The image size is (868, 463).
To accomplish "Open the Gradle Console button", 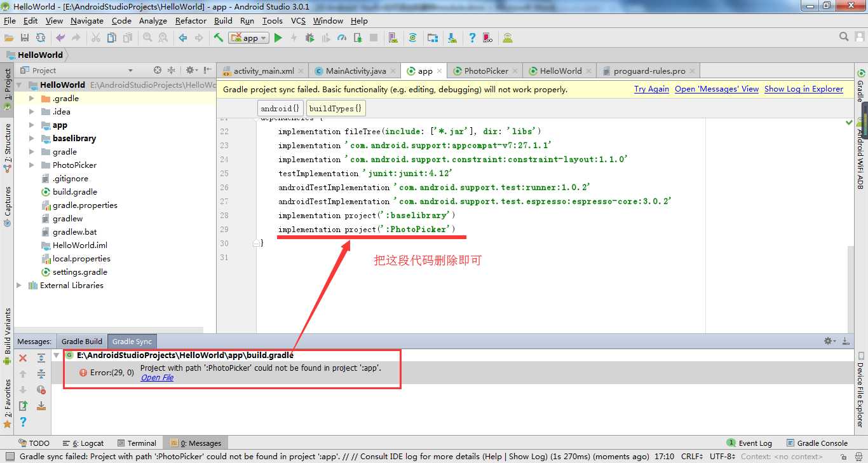I will tap(817, 443).
